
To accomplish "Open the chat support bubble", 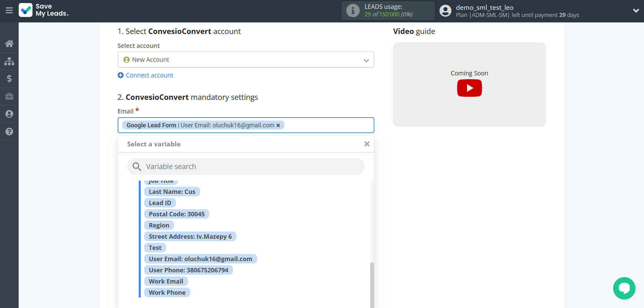I will (x=624, y=288).
